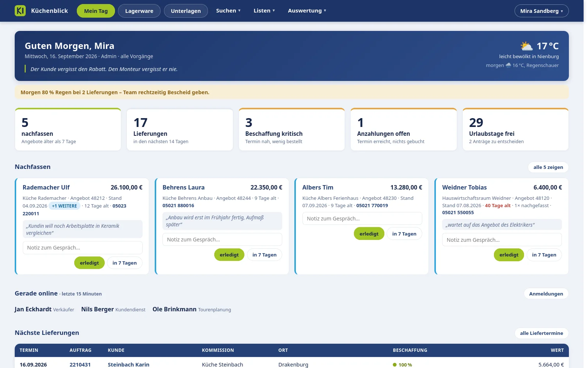The height and width of the screenshot is (368, 588).
Task: Postpone Rademacher Ulf in 7 Tagen
Action: pos(125,263)
